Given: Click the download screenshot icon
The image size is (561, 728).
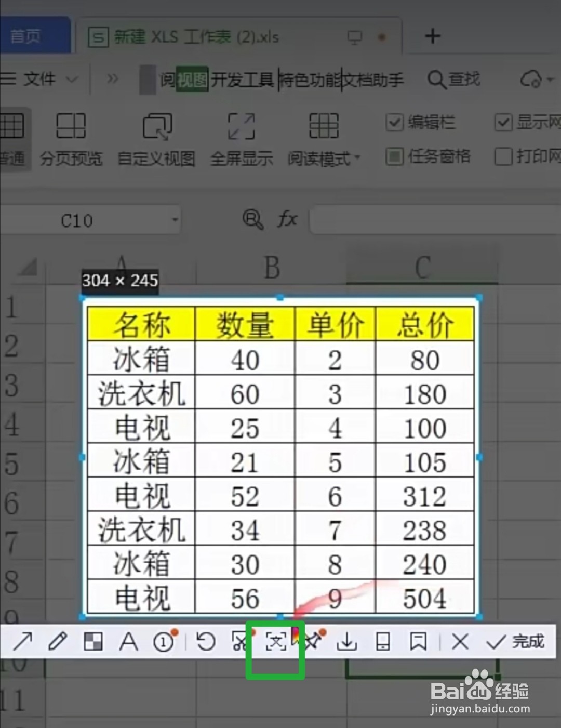Looking at the screenshot, I should (x=346, y=642).
